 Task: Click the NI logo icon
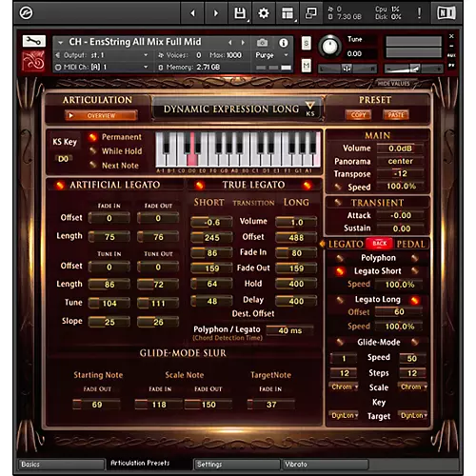click(446, 13)
